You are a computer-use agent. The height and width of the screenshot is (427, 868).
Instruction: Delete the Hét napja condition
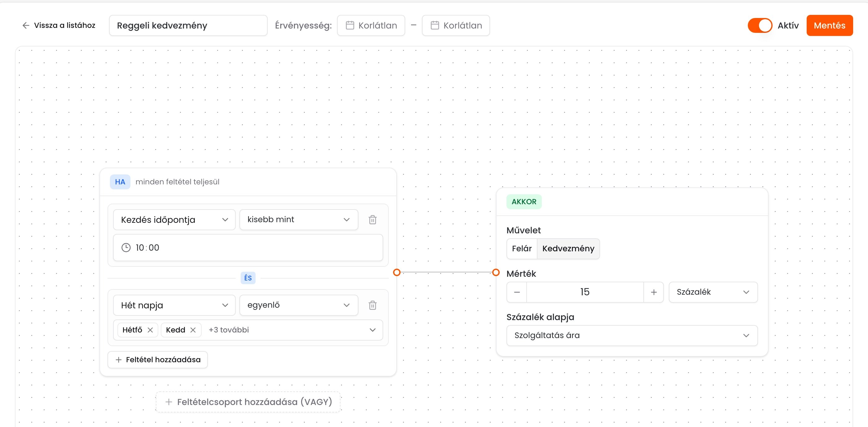372,305
